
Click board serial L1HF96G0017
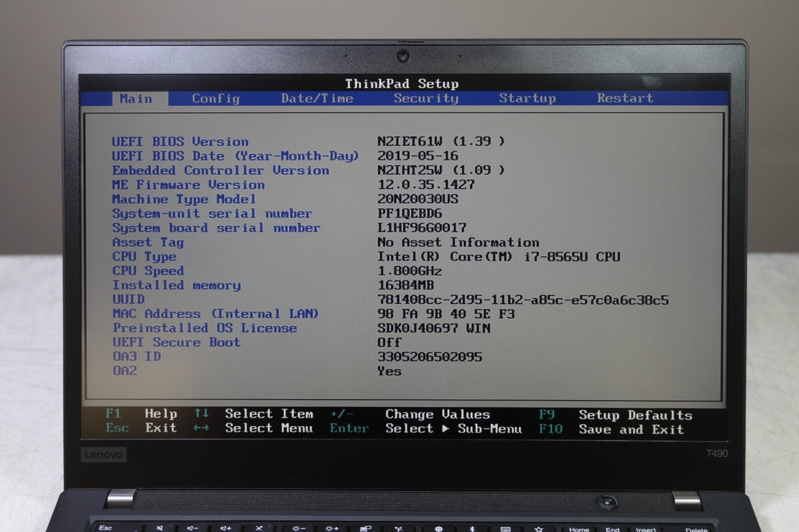422,228
